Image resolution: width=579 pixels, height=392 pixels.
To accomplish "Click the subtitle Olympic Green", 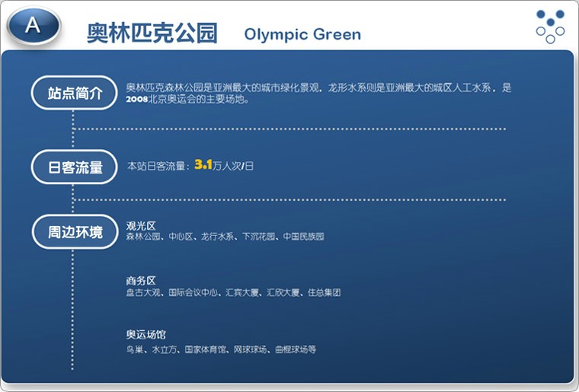I will click(302, 34).
